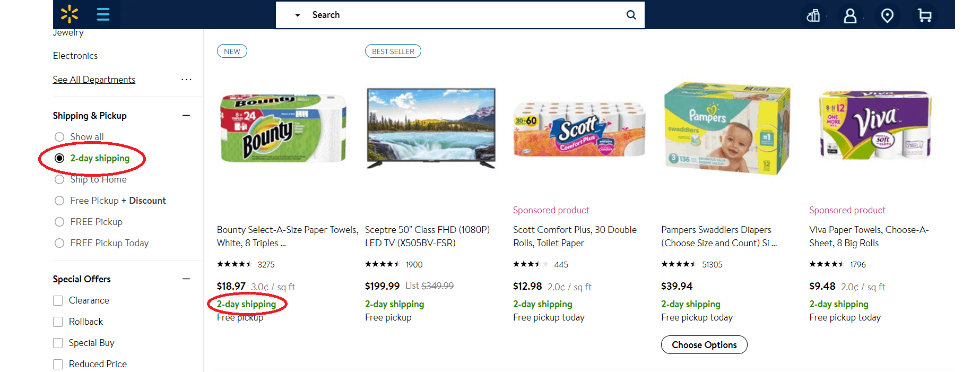Click the store location pin icon
This screenshot has height=372, width=980.
tap(887, 16)
